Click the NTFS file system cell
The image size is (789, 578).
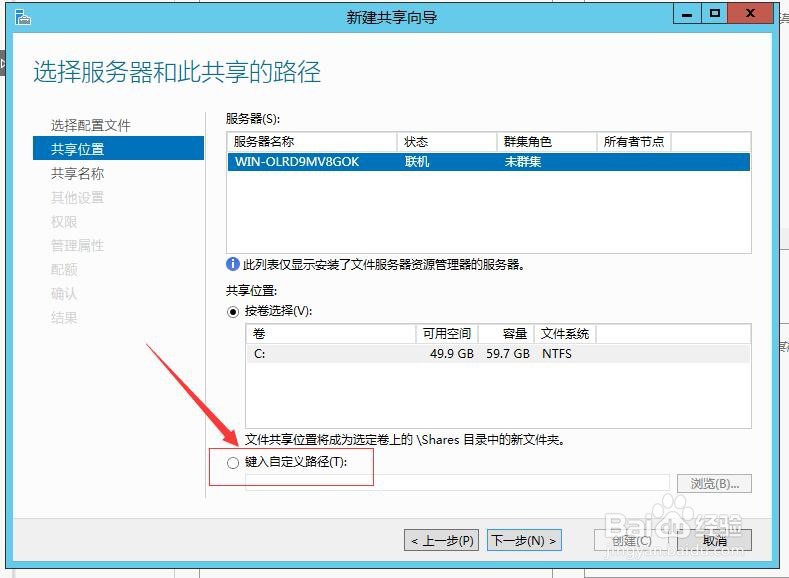[x=557, y=354]
